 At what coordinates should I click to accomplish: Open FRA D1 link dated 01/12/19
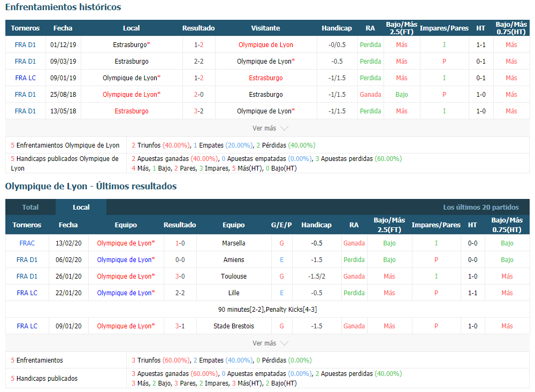pyautogui.click(x=25, y=45)
